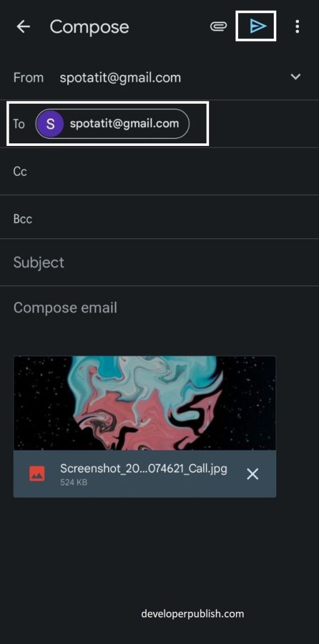
Task: Focus the Cc recipients field
Action: 159,171
